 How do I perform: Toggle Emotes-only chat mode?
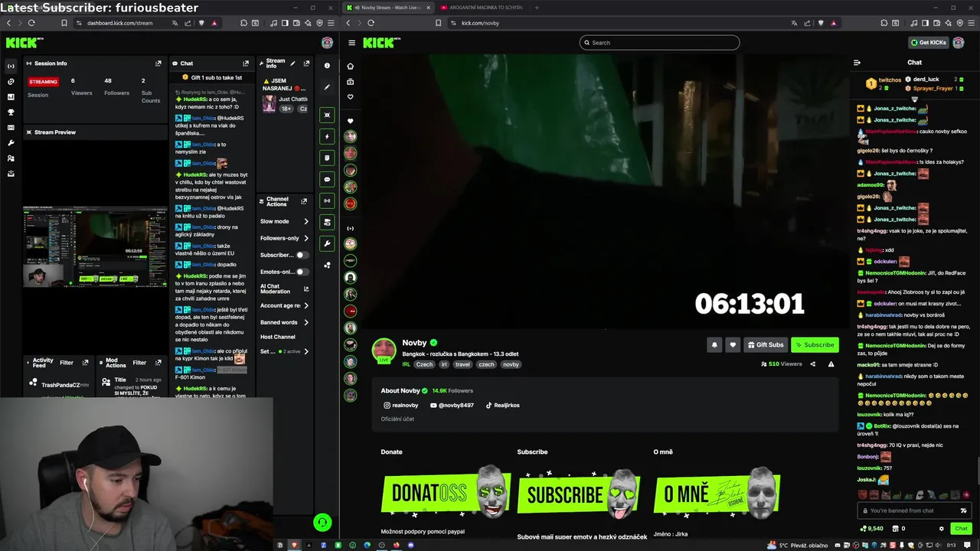click(x=302, y=272)
